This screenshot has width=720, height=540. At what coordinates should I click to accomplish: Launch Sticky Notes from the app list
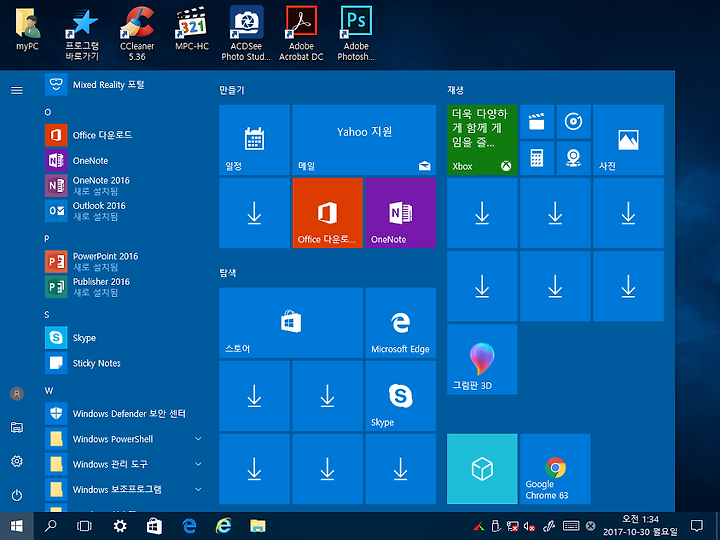pyautogui.click(x=123, y=363)
